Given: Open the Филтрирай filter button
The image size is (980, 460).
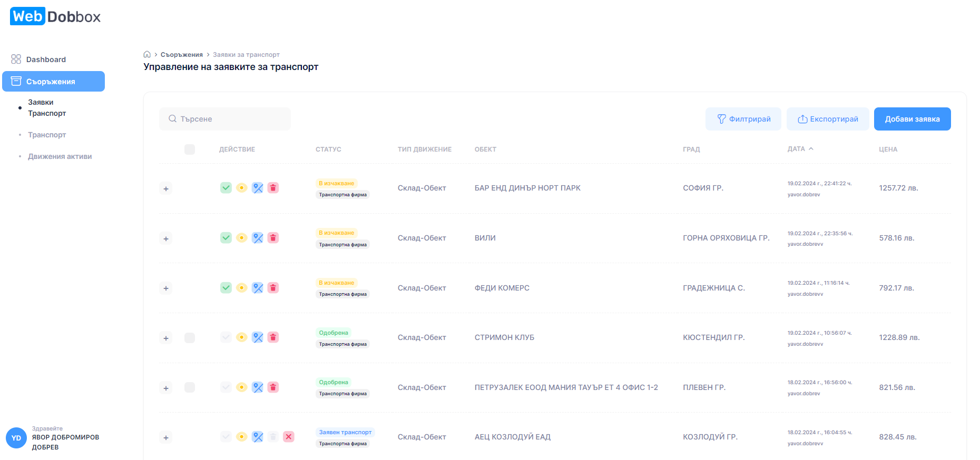Looking at the screenshot, I should point(743,119).
